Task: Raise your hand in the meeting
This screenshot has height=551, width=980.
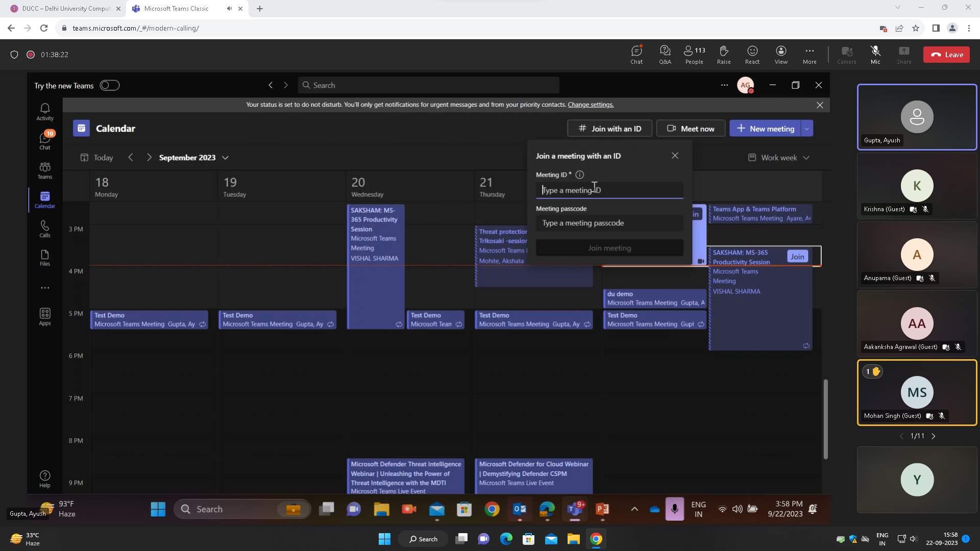Action: tap(724, 55)
